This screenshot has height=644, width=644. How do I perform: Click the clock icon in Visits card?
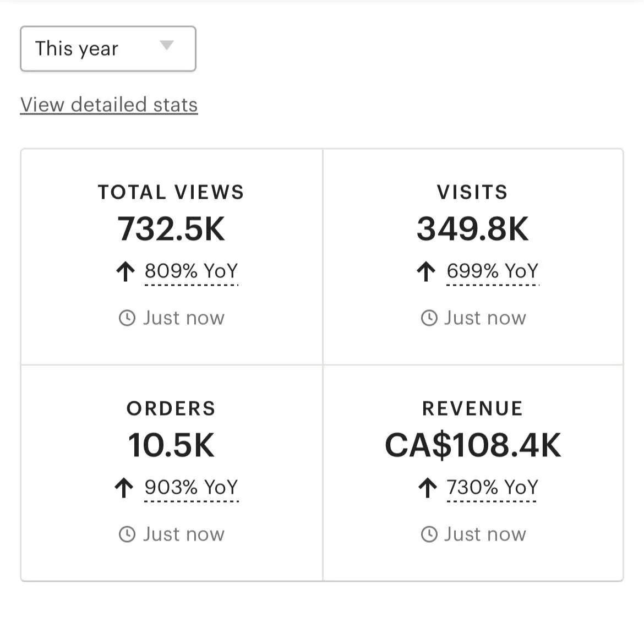(429, 318)
